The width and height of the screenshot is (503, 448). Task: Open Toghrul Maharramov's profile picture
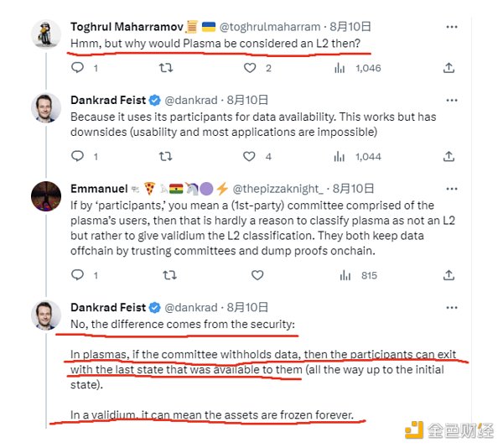tap(45, 33)
